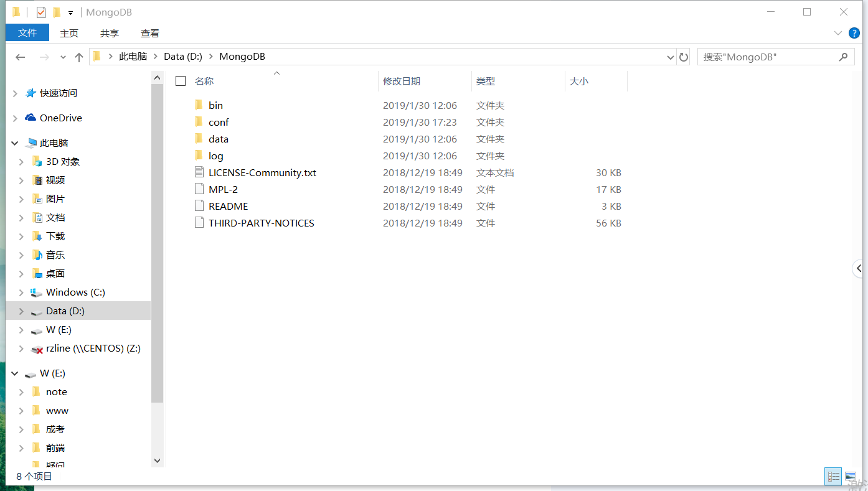Show the preview pane side arrow

pos(859,269)
